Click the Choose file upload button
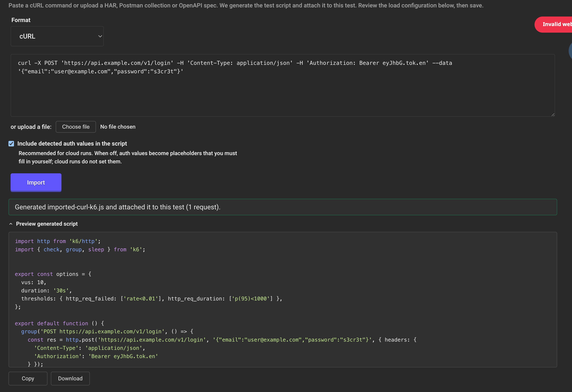Image resolution: width=572 pixels, height=392 pixels. (76, 127)
